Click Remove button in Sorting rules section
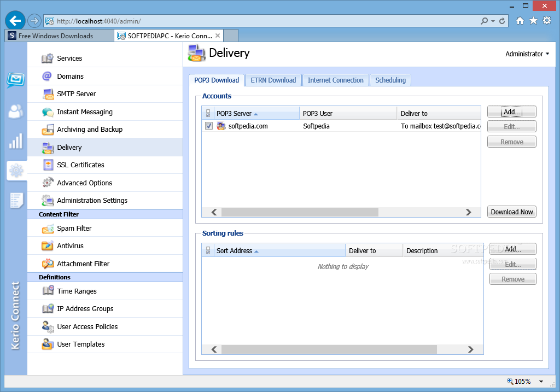560x392 pixels. pos(513,279)
